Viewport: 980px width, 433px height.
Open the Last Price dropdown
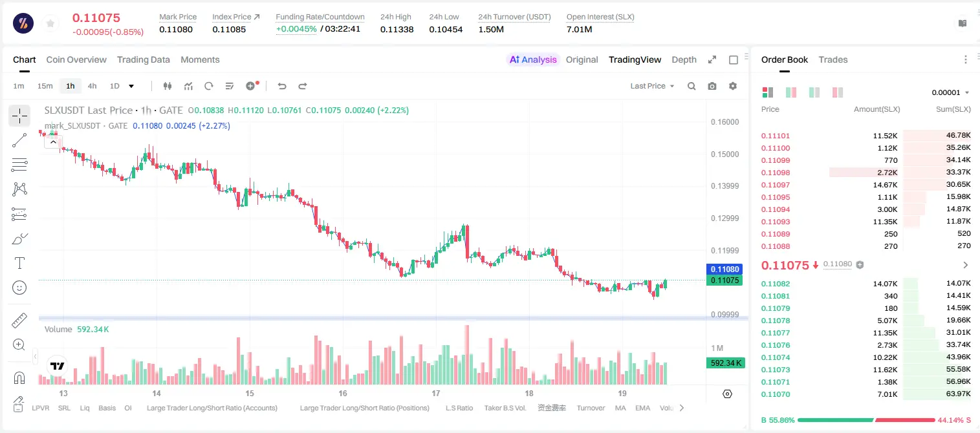tap(652, 86)
